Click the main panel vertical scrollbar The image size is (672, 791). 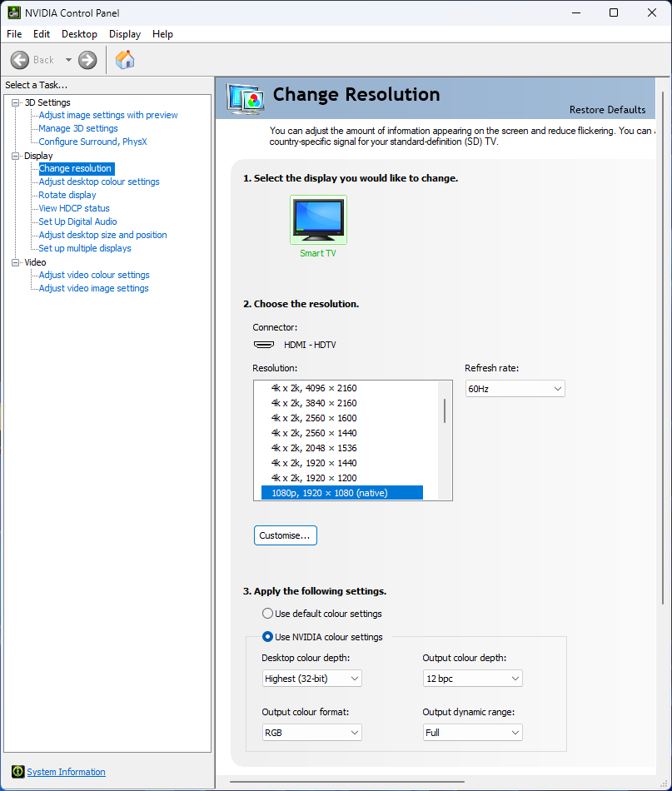pos(662,348)
